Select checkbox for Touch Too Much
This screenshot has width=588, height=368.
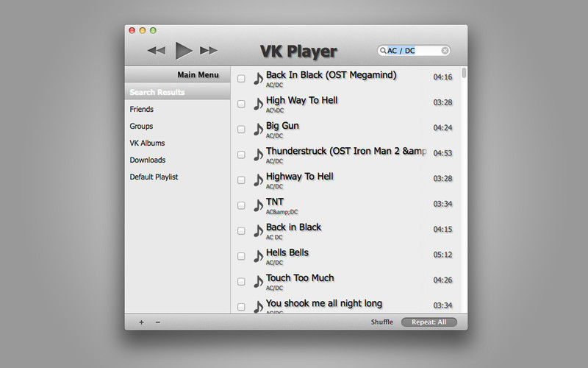(x=241, y=282)
